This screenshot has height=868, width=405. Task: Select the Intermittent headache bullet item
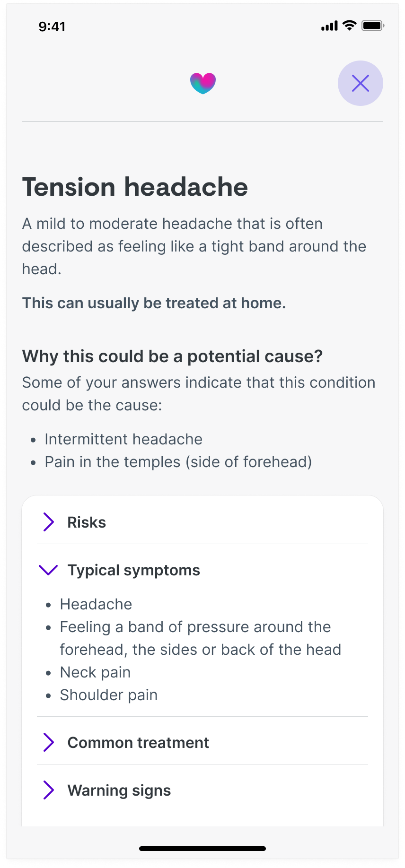(x=123, y=439)
